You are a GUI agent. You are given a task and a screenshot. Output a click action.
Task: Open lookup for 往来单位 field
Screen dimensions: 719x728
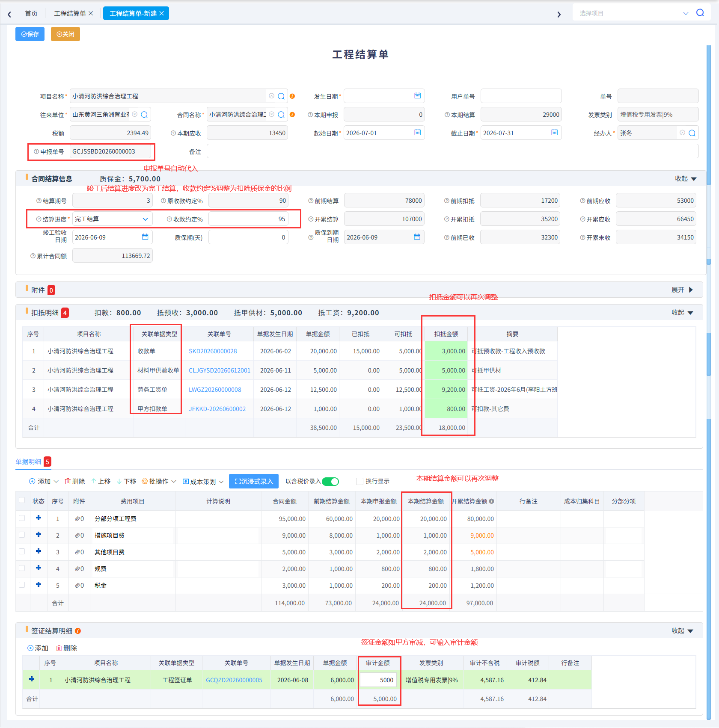(144, 115)
